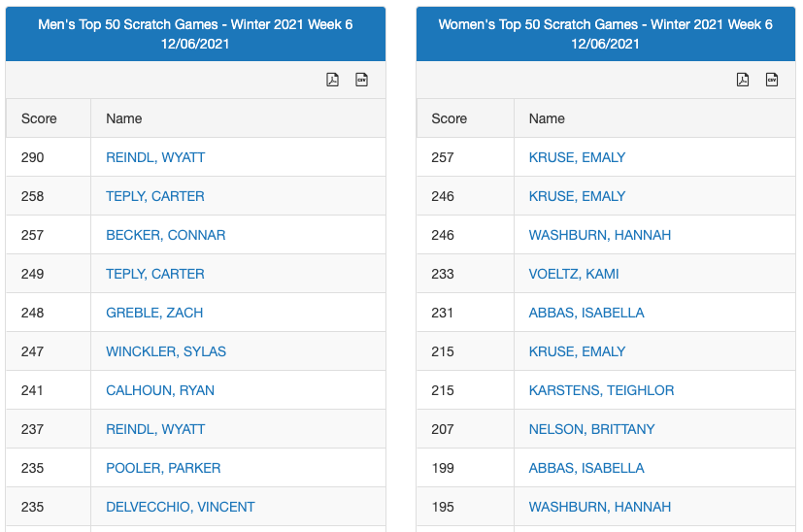Open DELVECCHIO, VINCENT link
803x532 pixels.
(180, 507)
